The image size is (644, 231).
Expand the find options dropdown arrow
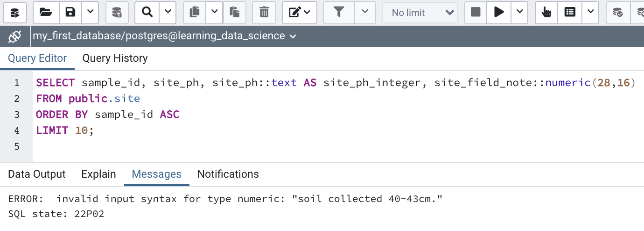point(168,13)
